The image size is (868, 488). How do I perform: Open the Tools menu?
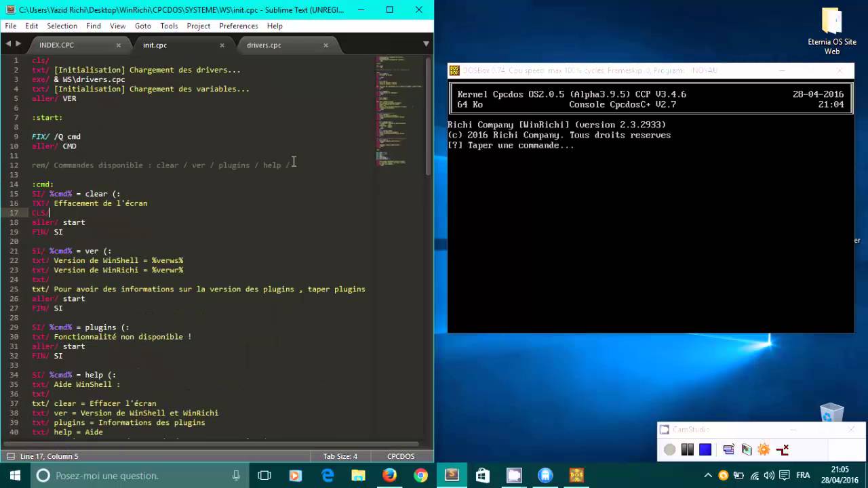pyautogui.click(x=169, y=26)
